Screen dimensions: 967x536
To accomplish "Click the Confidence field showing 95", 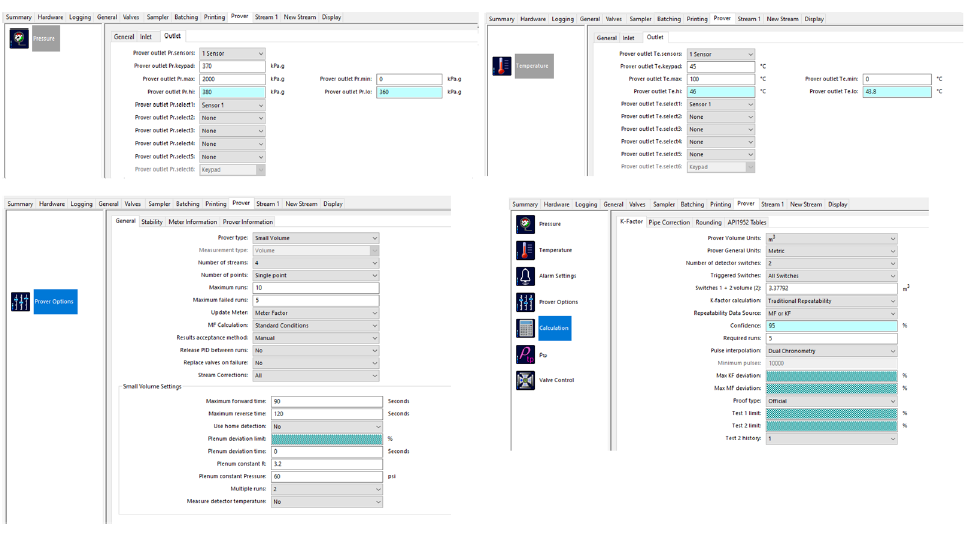I will 831,326.
